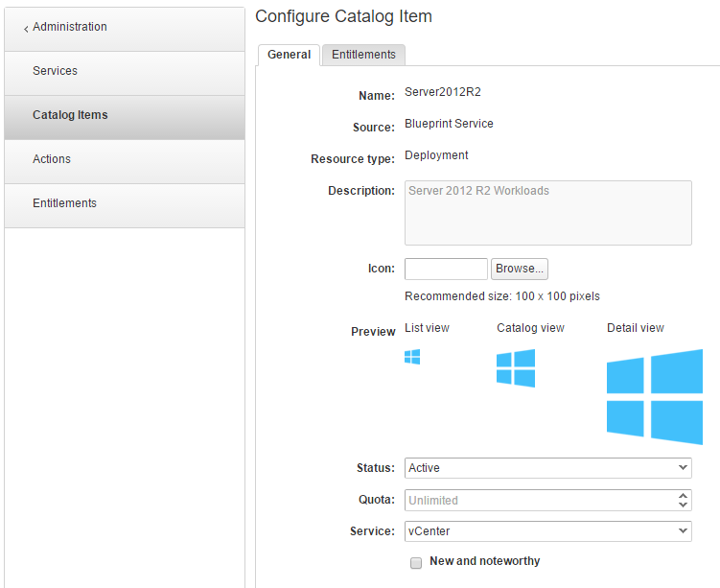Increase Quota with the up arrow
720x588 pixels.
point(683,496)
